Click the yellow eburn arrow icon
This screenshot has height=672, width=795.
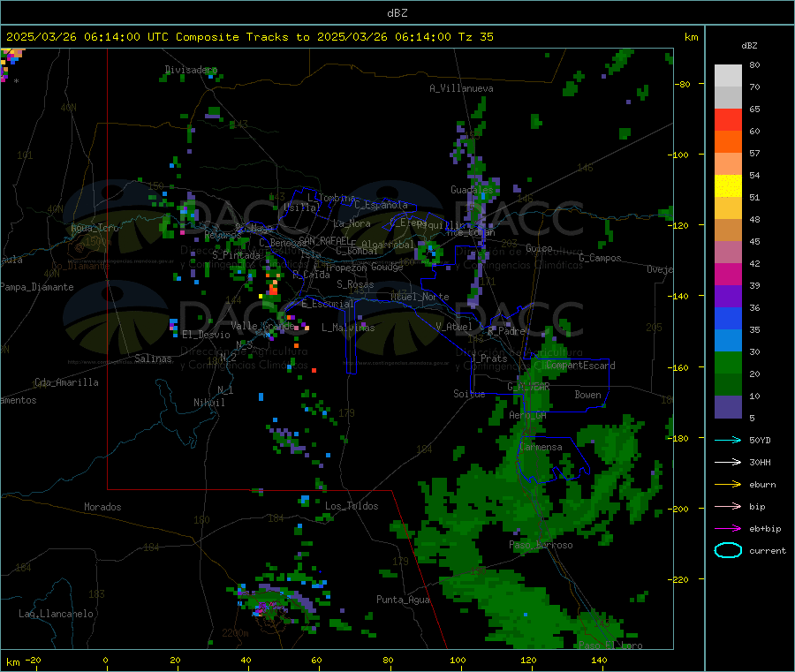728,484
